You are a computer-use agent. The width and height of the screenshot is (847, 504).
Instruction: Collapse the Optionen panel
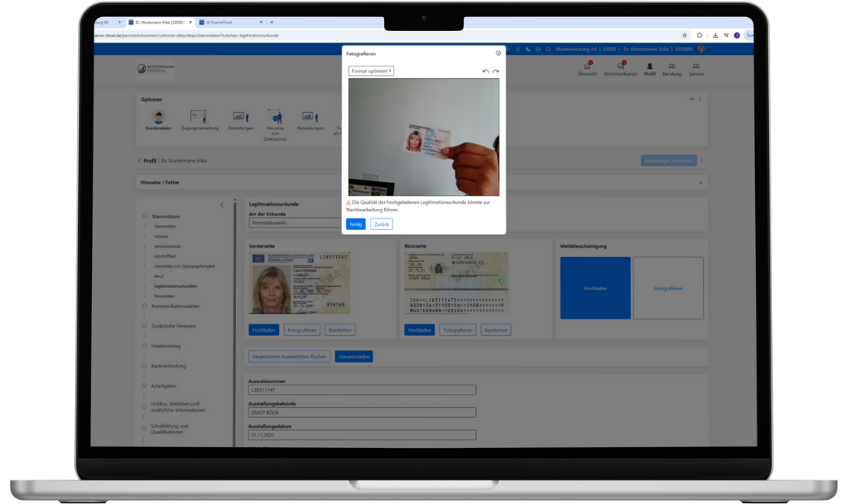pyautogui.click(x=692, y=99)
